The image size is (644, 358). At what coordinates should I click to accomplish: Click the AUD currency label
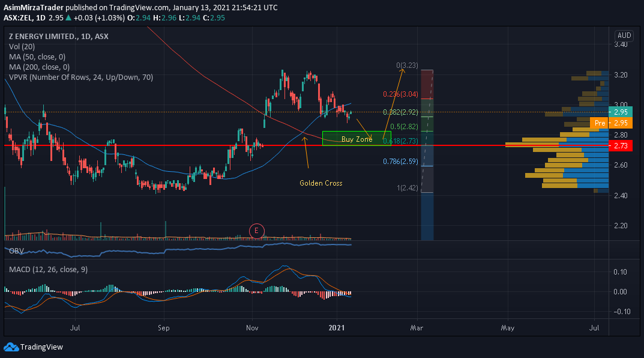pos(624,35)
